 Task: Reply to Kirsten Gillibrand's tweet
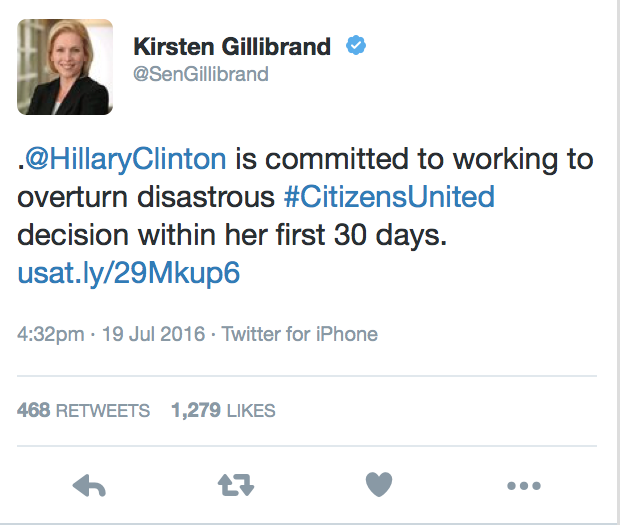(x=90, y=486)
